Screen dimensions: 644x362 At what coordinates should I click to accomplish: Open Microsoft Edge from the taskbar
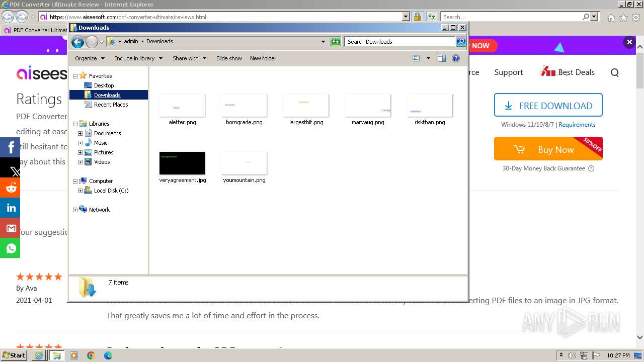coord(108,355)
